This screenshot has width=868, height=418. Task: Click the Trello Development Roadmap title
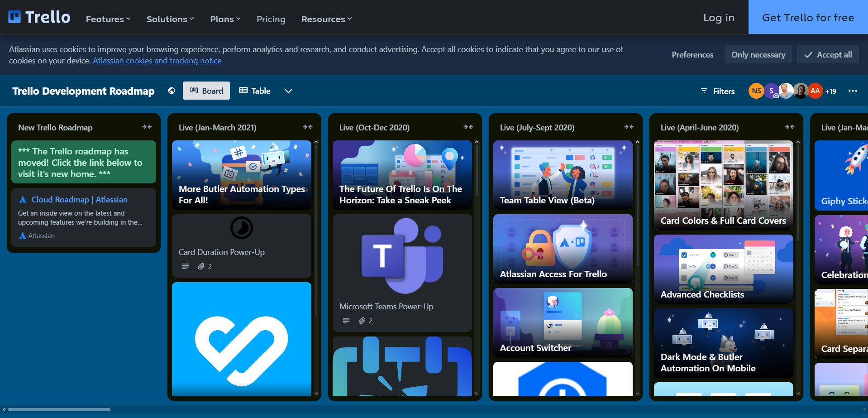click(83, 91)
